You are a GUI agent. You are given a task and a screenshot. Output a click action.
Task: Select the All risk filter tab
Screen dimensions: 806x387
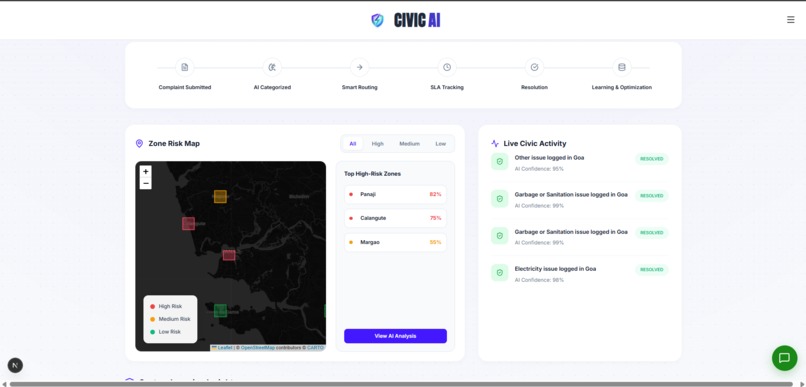(x=353, y=144)
